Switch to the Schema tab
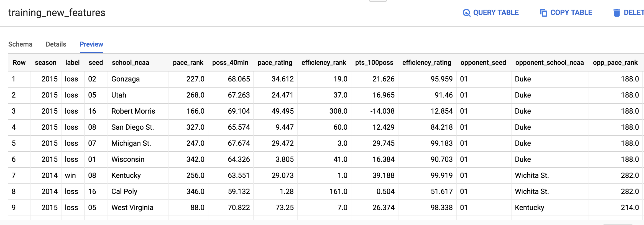 [20, 44]
